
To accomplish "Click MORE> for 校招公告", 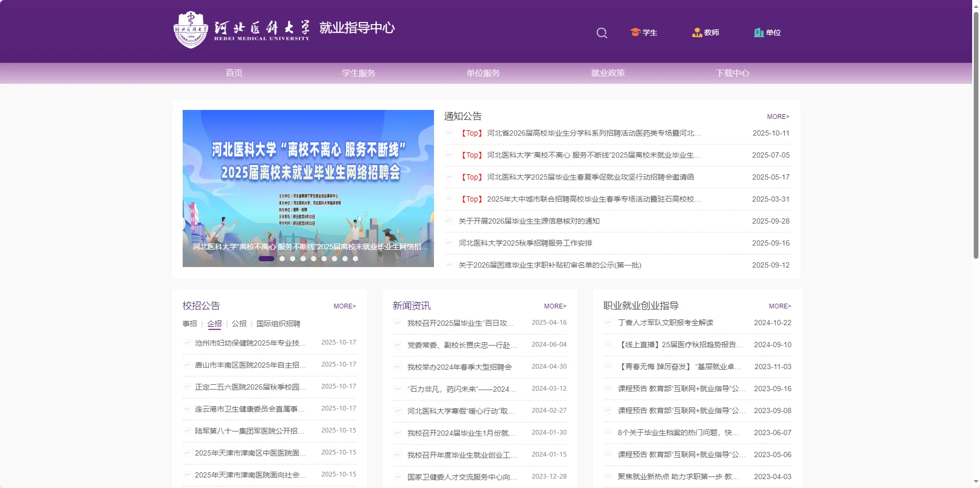I will pyautogui.click(x=344, y=306).
